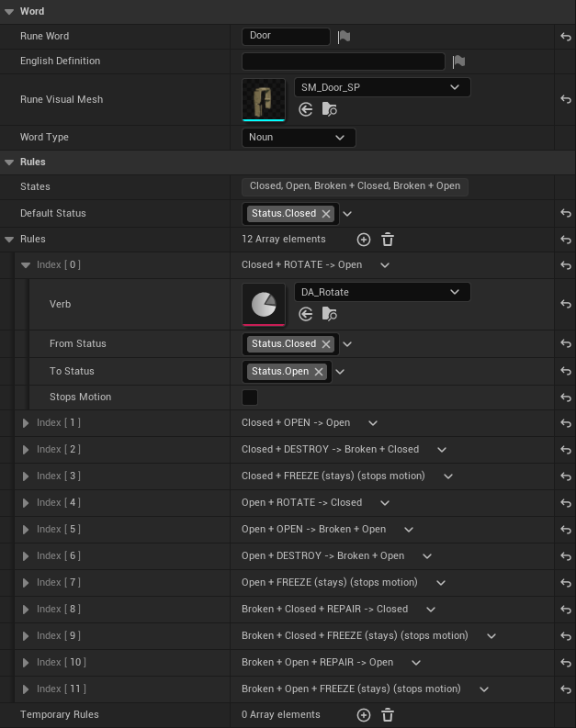Add element to Temporary Rules array
The image size is (576, 728).
[364, 715]
